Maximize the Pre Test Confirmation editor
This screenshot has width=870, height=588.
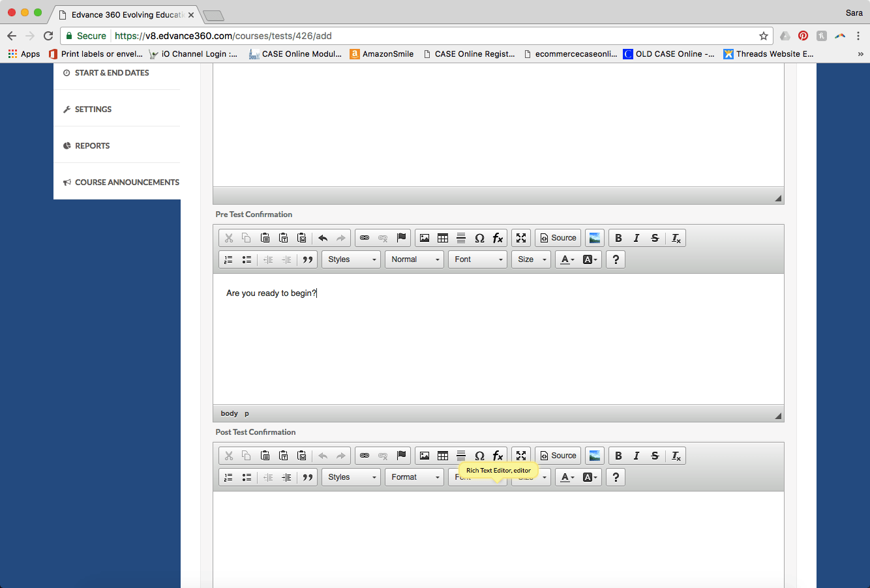click(521, 238)
